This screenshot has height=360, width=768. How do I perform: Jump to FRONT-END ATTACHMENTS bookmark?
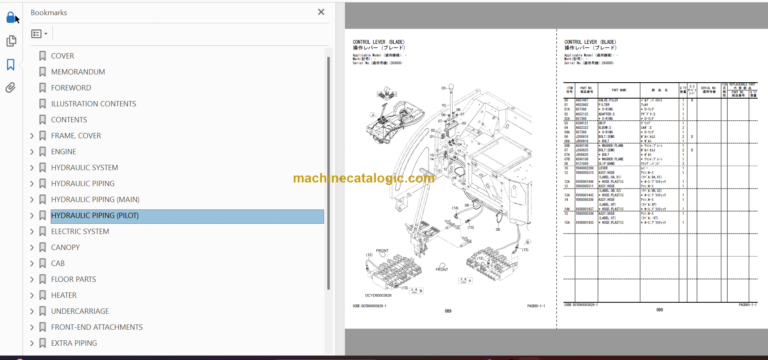(97, 327)
